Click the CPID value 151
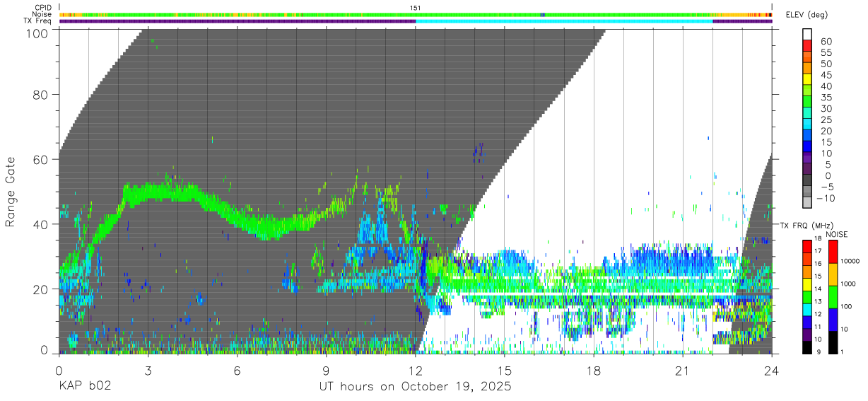The width and height of the screenshot is (868, 401). [416, 8]
